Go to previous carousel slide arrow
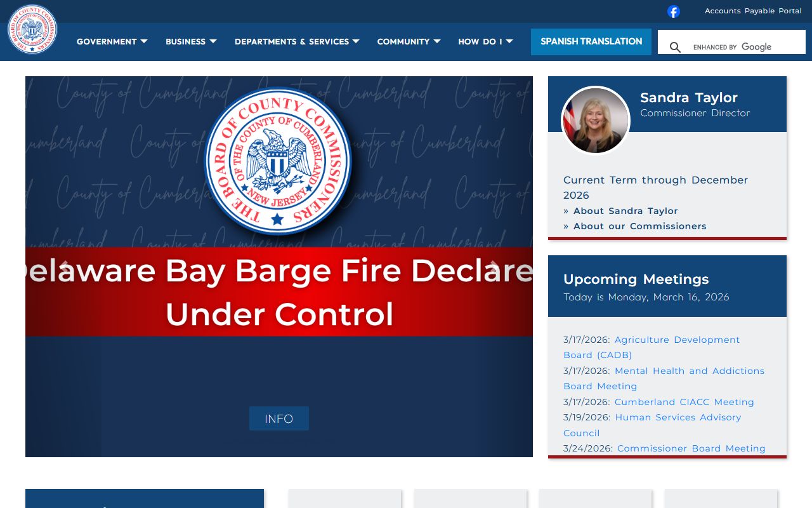The image size is (812, 508). pos(63,267)
